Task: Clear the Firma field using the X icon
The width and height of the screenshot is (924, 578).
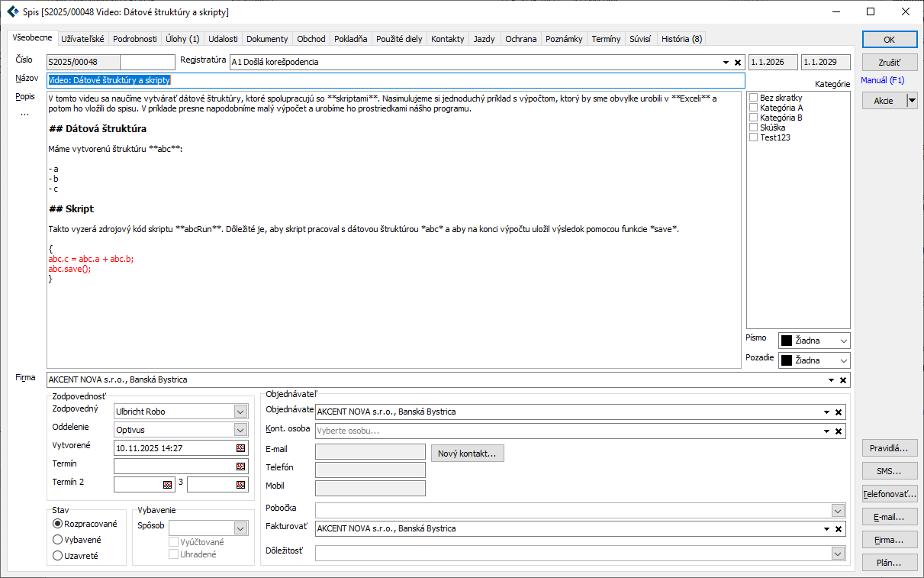Action: [x=843, y=380]
